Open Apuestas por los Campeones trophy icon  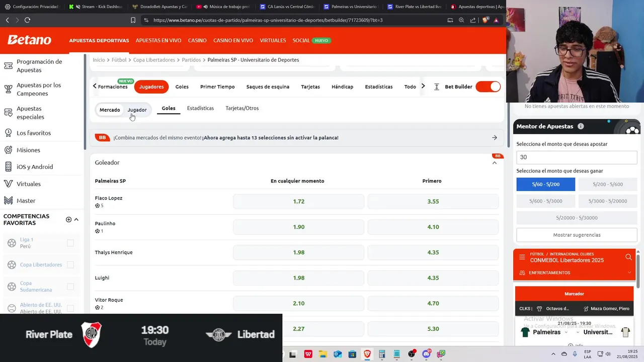point(8,89)
